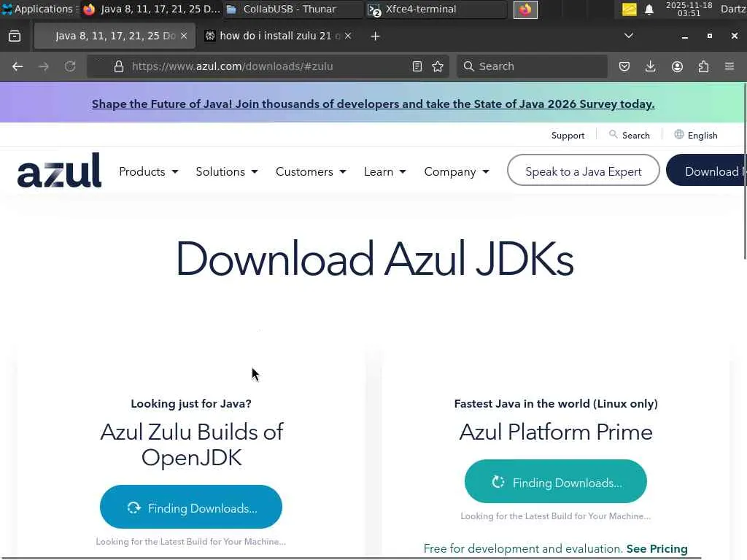Image resolution: width=747 pixels, height=560 pixels.
Task: Click the yellow panel plugin icon
Action: pyautogui.click(x=630, y=9)
